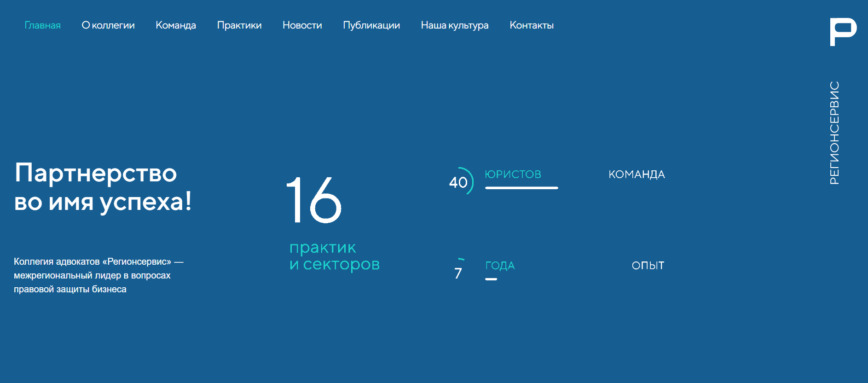Click the vertical РЕГИОНСЕРВИС brand text
Screen dimensions: 868x383
point(834,133)
